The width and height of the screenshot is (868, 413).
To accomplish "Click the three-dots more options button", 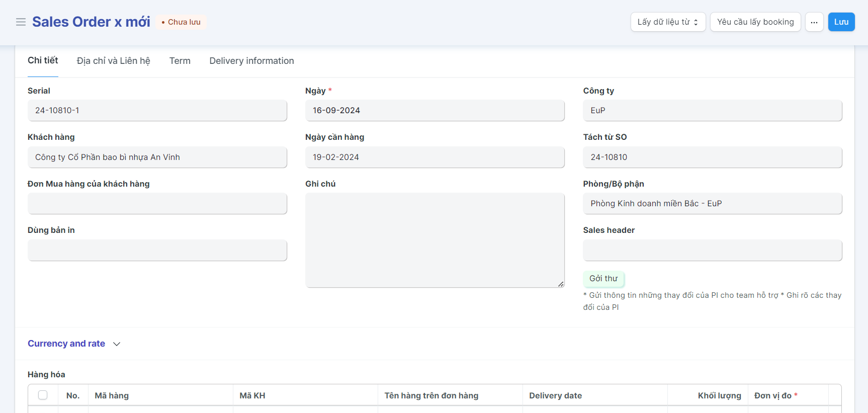I will tap(814, 22).
